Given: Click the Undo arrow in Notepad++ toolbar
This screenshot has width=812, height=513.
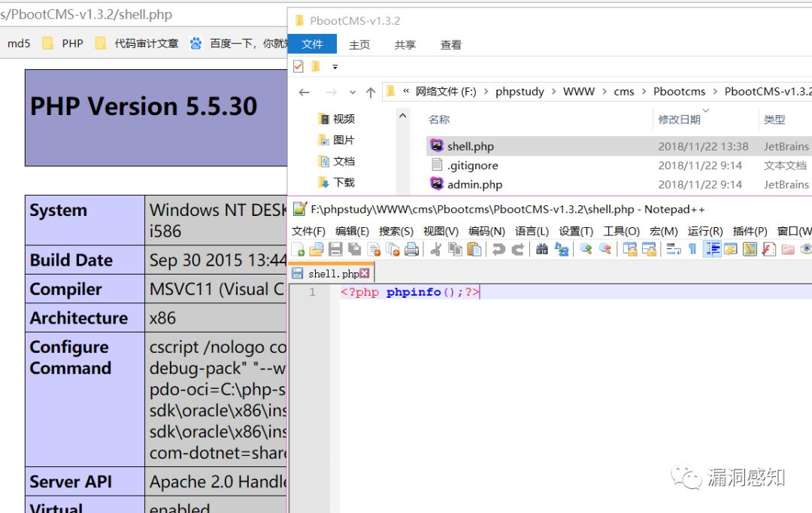Looking at the screenshot, I should coord(498,250).
